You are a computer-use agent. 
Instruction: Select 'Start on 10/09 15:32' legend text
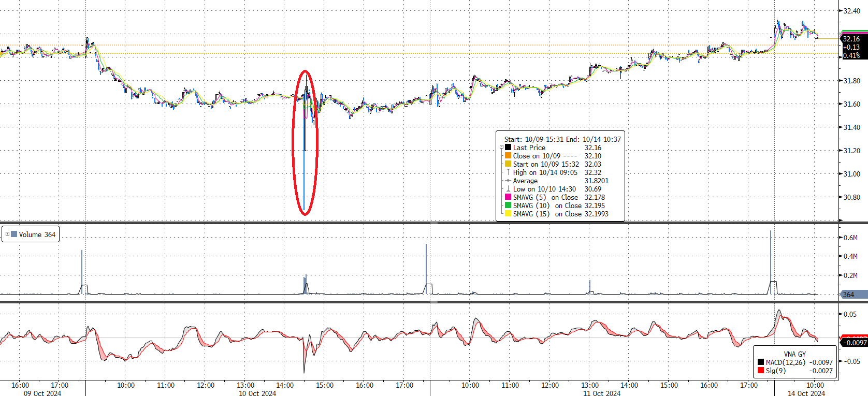tap(546, 164)
